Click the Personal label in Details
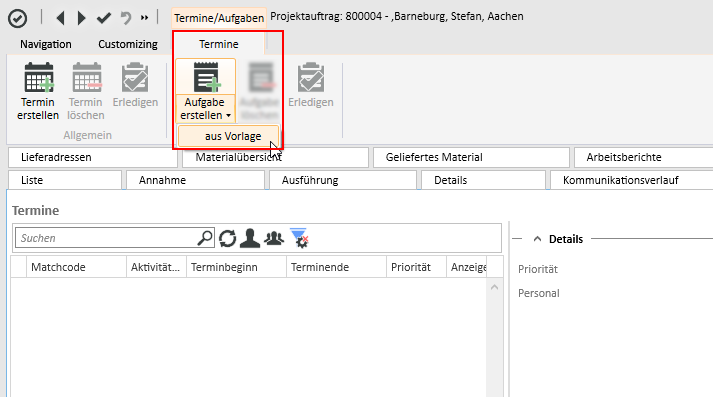 coord(539,293)
